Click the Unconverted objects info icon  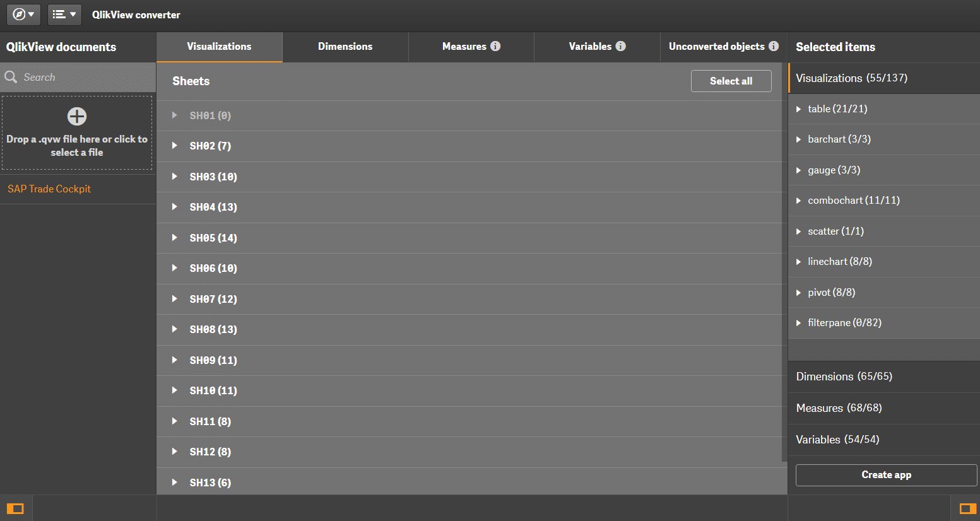tap(774, 46)
